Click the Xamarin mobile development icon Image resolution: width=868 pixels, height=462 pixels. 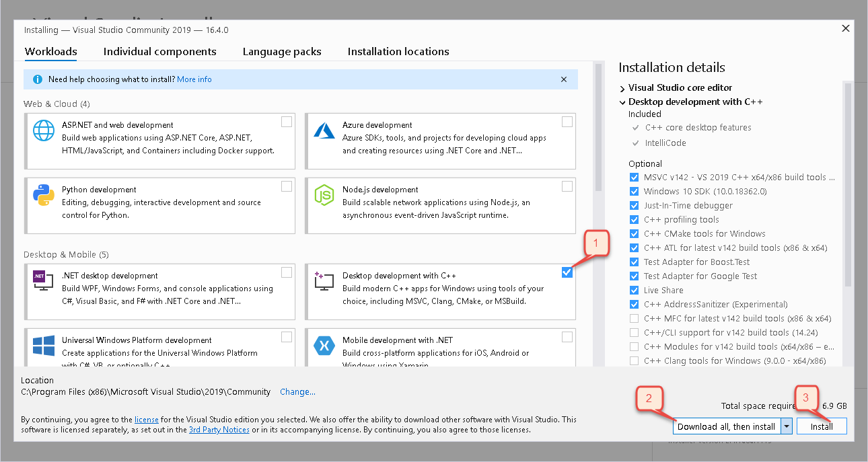(x=324, y=346)
